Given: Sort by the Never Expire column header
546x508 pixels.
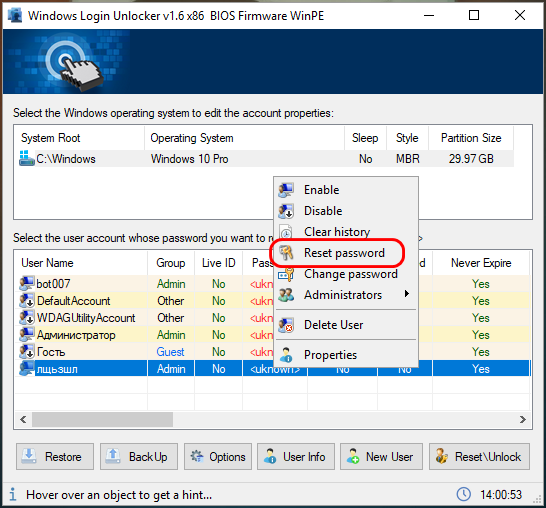Looking at the screenshot, I should pyautogui.click(x=481, y=263).
